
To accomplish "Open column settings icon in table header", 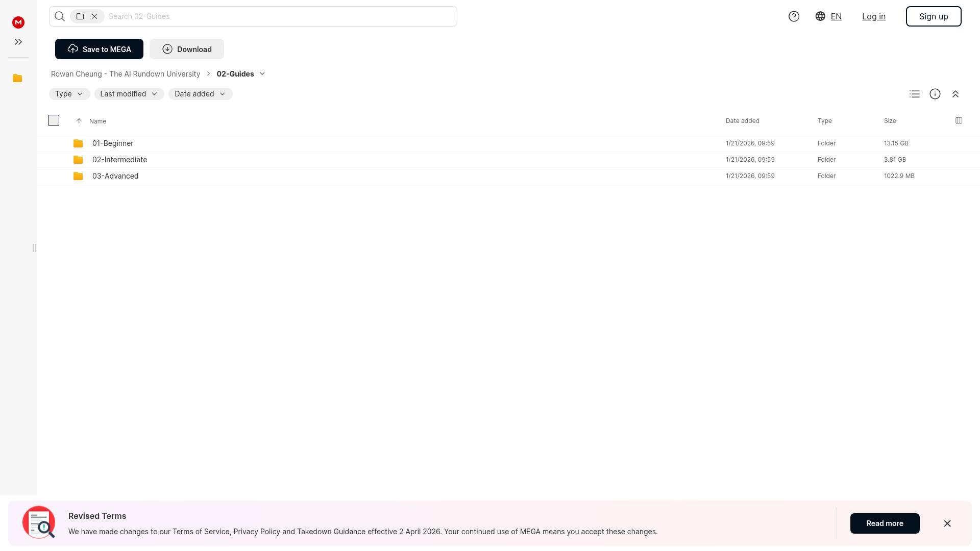I will [959, 120].
